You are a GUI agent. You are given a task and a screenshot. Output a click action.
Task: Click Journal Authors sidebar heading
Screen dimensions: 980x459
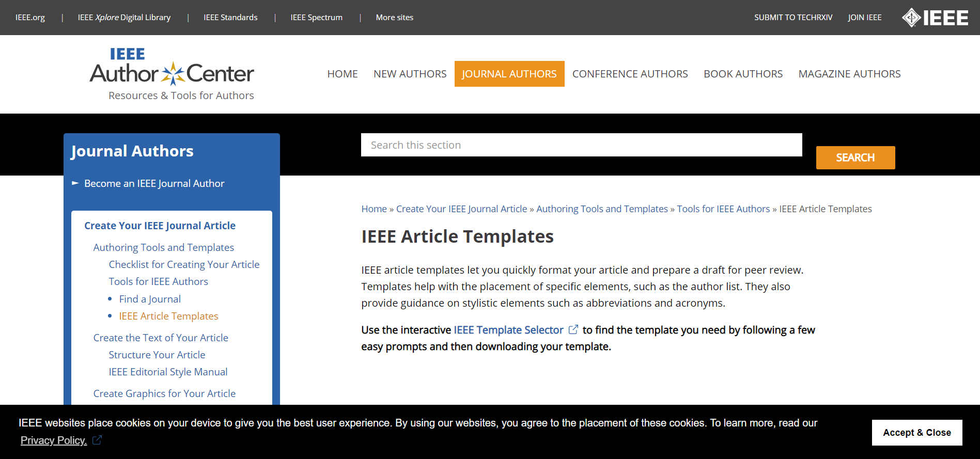pos(132,151)
